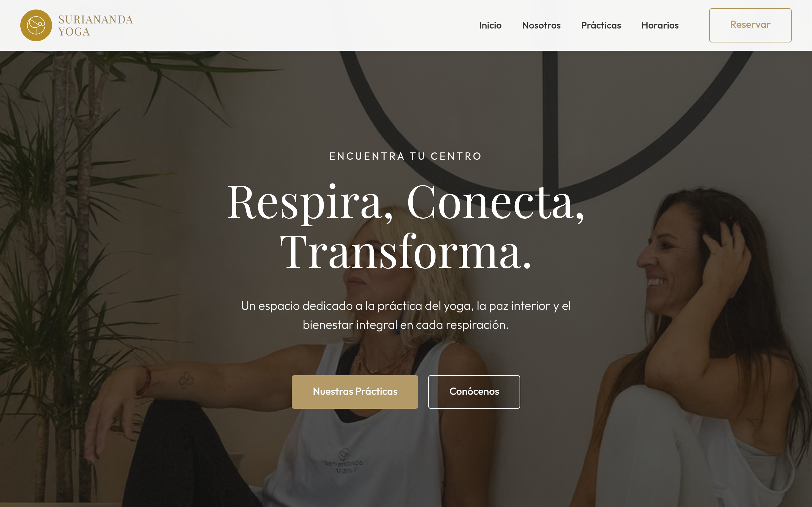Click the Reservar outlined button
The height and width of the screenshot is (507, 812).
750,25
